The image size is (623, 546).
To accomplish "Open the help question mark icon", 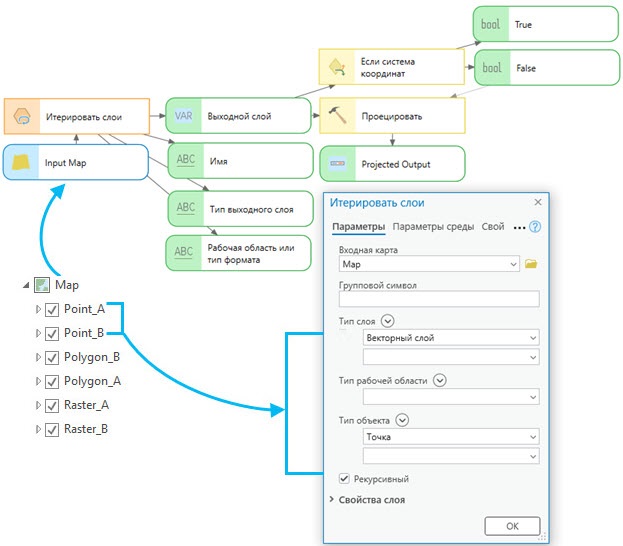I will [535, 227].
